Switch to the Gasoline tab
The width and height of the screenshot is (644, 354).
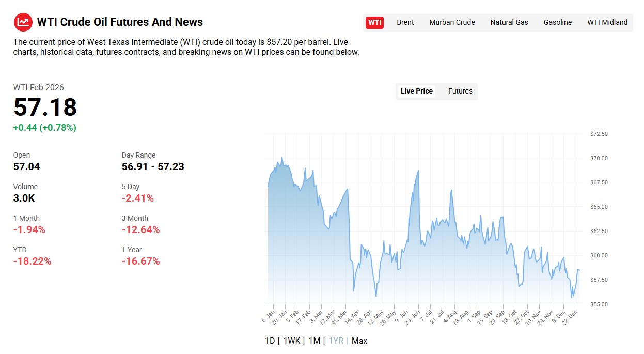[557, 22]
